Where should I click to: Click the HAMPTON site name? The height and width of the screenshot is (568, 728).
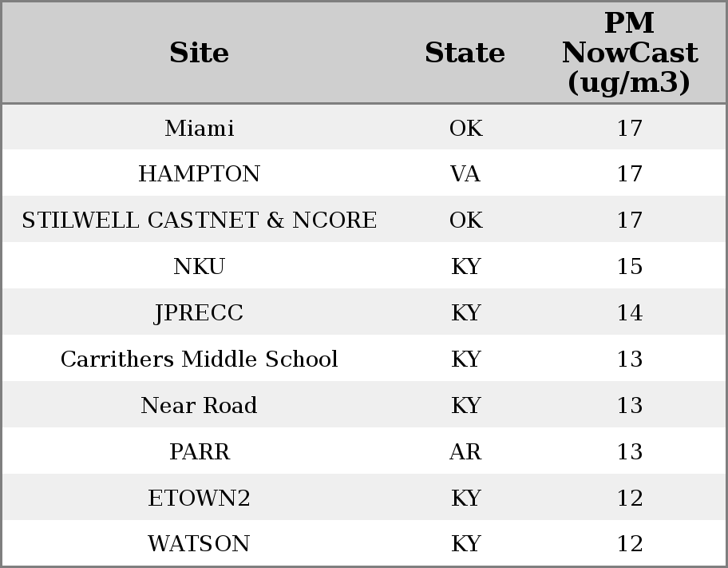200,174
